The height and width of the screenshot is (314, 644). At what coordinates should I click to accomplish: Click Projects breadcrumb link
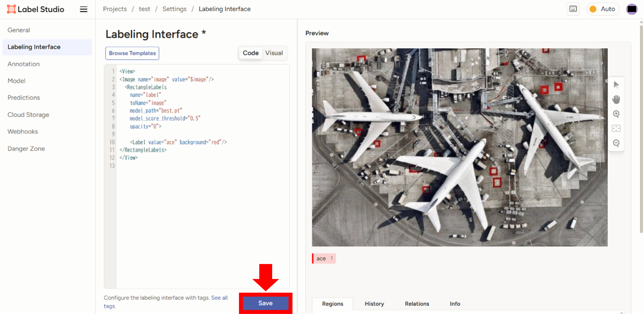(x=115, y=9)
